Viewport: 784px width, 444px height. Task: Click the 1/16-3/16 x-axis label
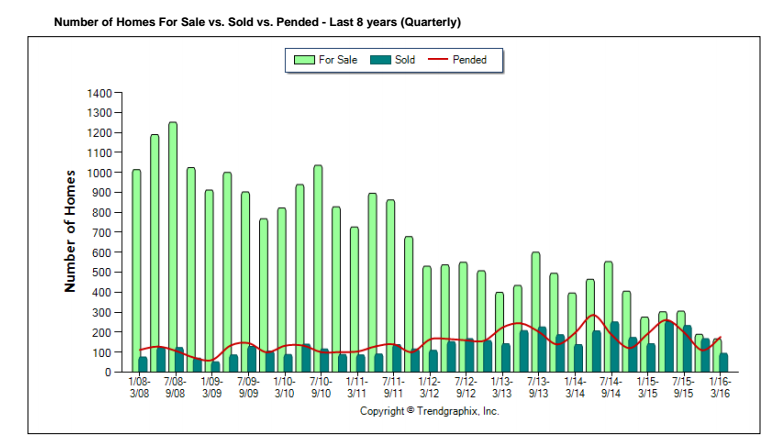(x=720, y=388)
